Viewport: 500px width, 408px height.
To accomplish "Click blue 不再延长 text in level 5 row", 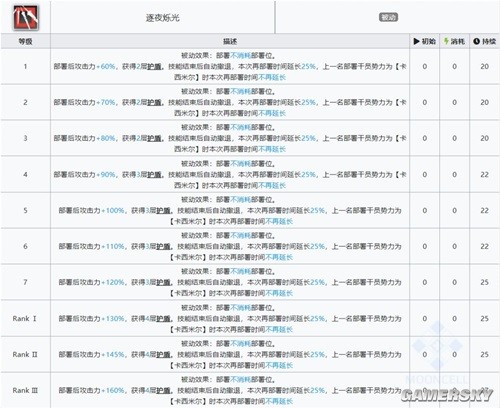I will click(x=279, y=221).
